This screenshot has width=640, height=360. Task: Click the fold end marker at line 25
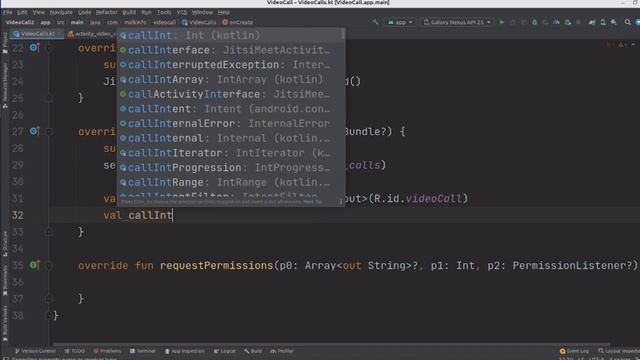click(x=49, y=98)
